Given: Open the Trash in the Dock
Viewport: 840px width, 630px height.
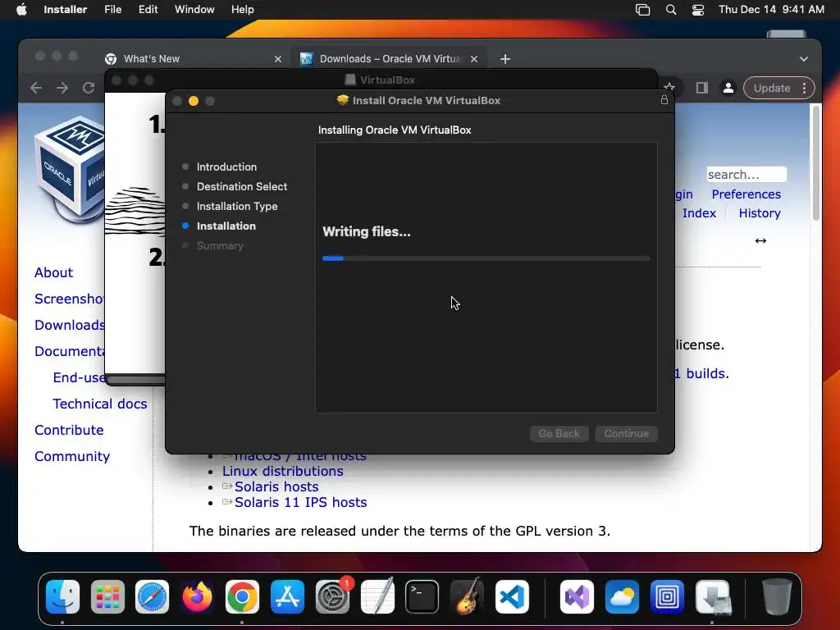Looking at the screenshot, I should pyautogui.click(x=777, y=596).
